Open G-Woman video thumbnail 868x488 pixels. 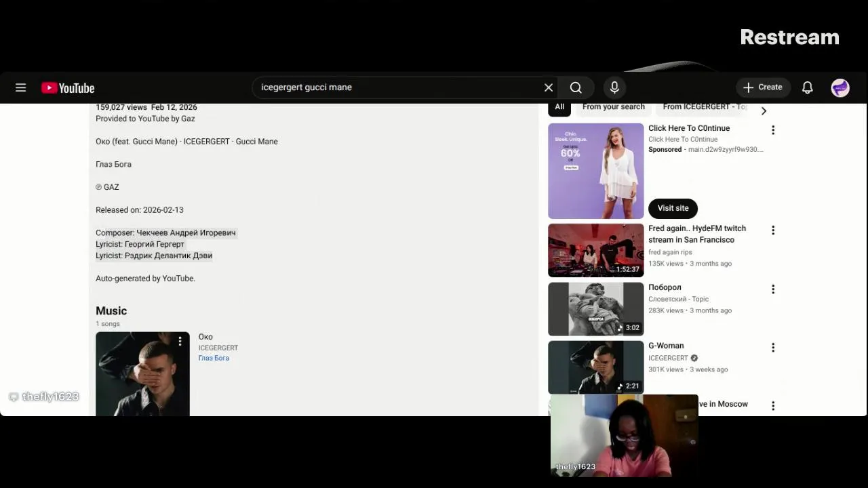tap(595, 367)
